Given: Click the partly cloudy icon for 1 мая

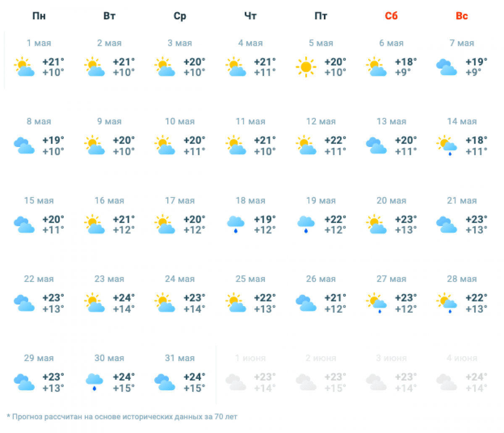Looking at the screenshot, I should [x=24, y=67].
